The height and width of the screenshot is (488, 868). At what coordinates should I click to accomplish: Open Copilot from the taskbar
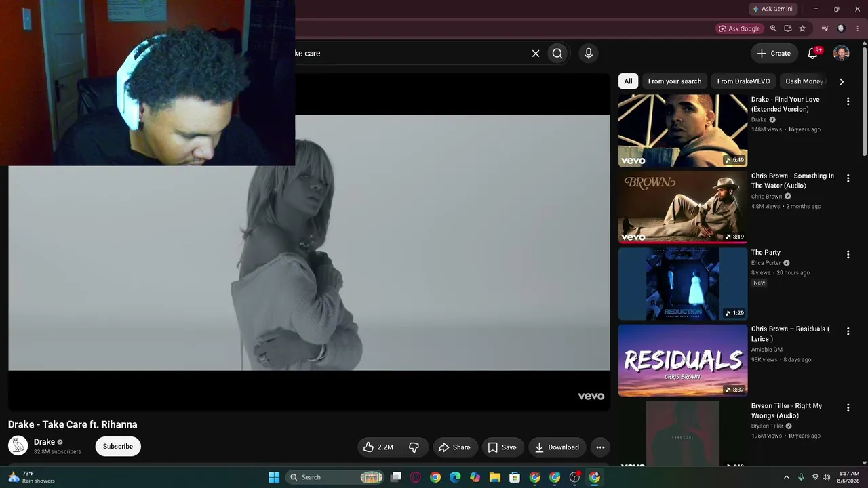475,477
